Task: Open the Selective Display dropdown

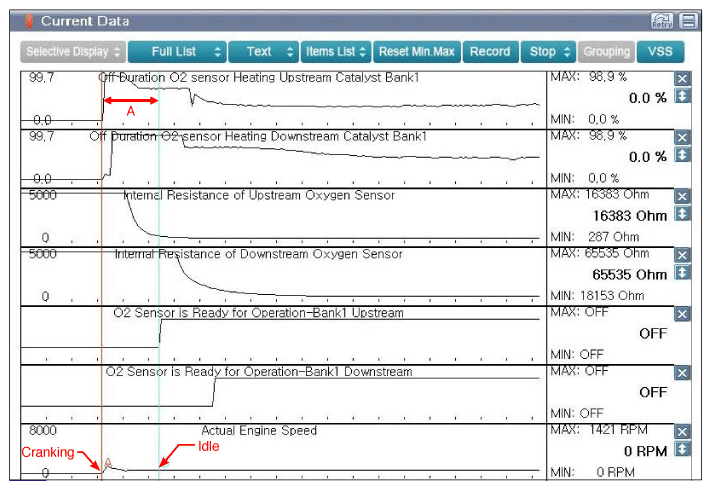Action: 73,51
